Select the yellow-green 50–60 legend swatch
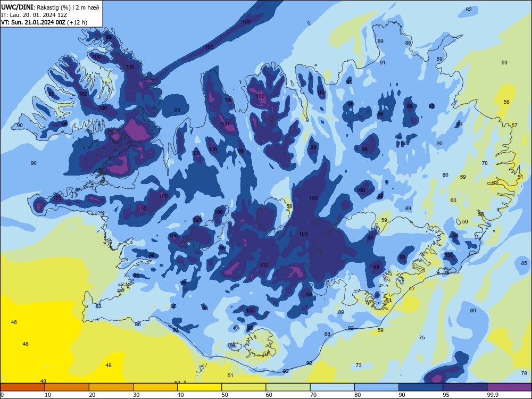532x399 pixels. [244, 387]
